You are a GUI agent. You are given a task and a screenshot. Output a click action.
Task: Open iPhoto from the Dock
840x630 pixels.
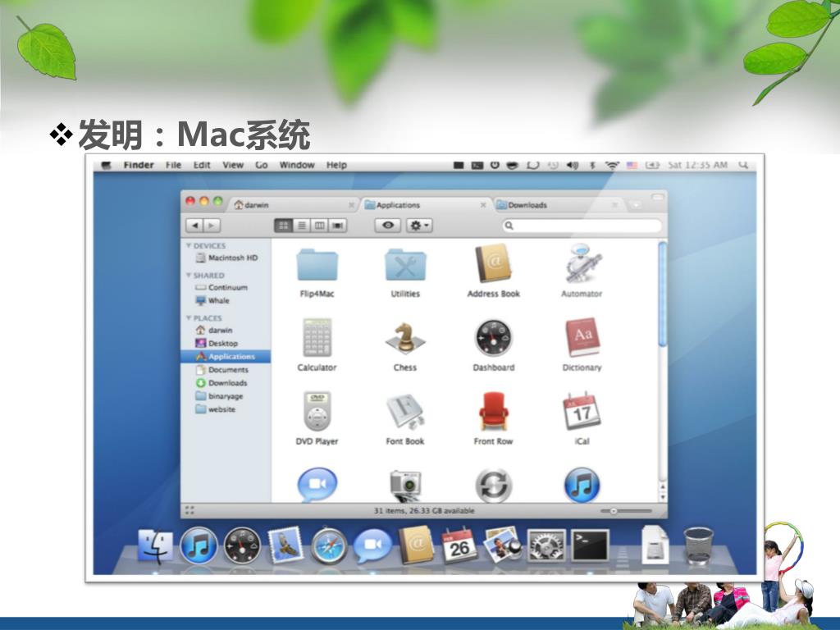(502, 545)
